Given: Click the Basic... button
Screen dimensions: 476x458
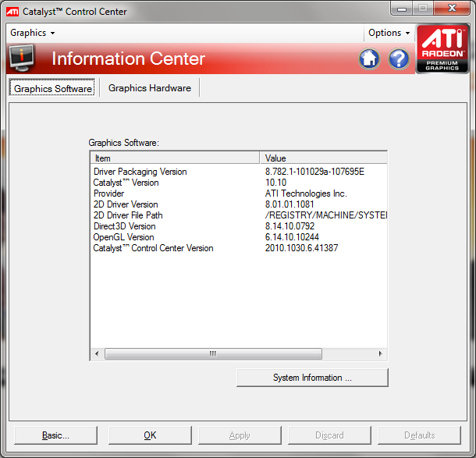Looking at the screenshot, I should point(55,435).
